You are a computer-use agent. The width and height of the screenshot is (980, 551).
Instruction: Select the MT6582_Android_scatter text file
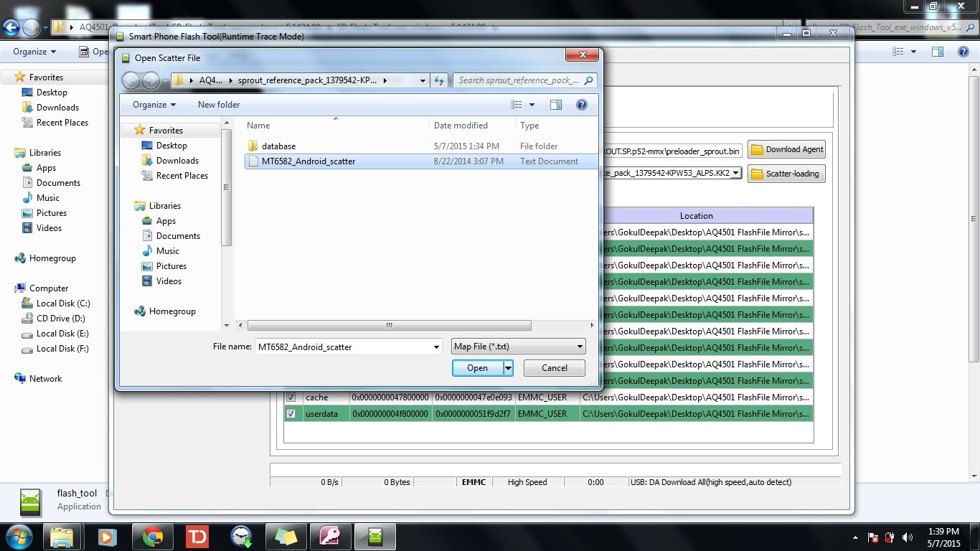tap(422, 161)
